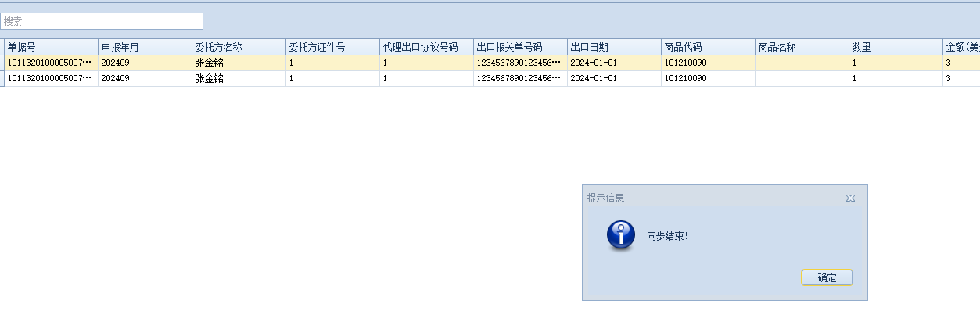Click 101210090 code in the first row
980x311 pixels.
(x=686, y=63)
